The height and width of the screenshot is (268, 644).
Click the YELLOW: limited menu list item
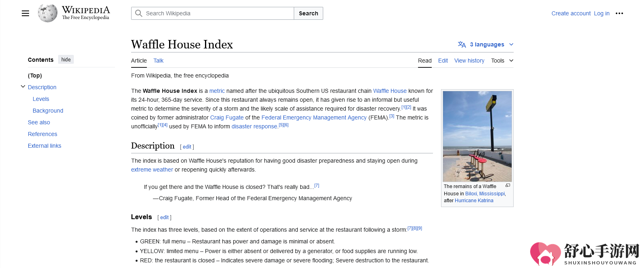279,251
